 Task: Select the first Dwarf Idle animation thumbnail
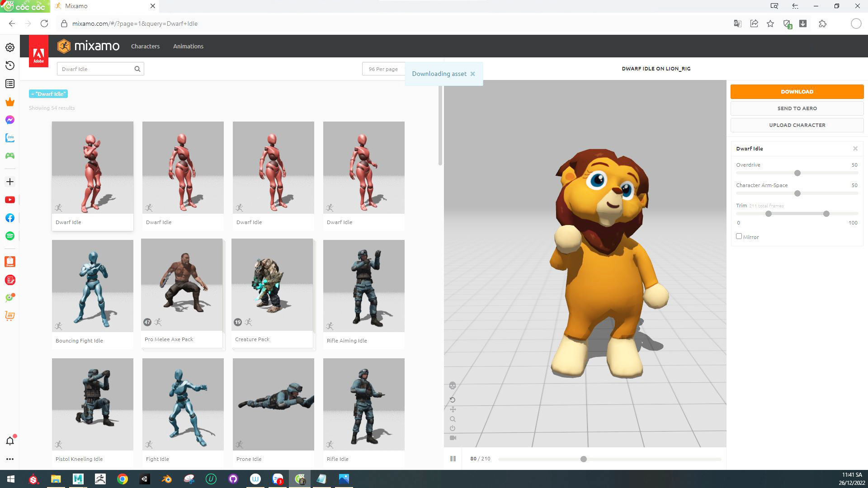click(x=93, y=168)
